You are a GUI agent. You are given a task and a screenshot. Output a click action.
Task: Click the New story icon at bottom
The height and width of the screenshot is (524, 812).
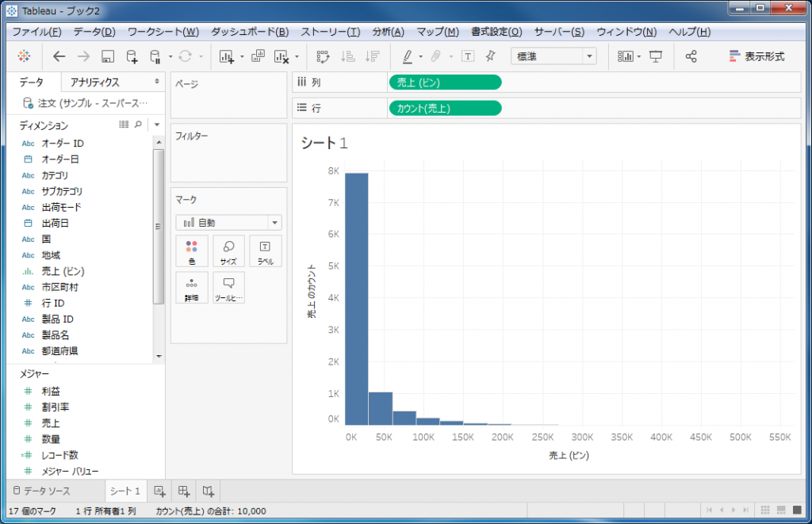tap(207, 491)
